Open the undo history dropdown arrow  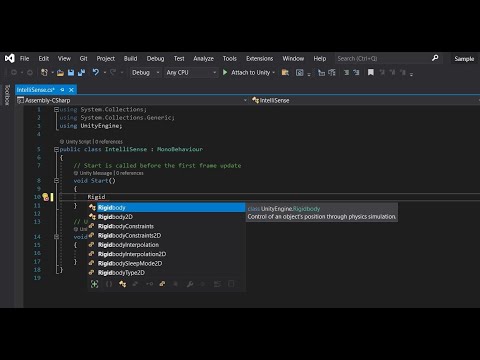[105, 72]
